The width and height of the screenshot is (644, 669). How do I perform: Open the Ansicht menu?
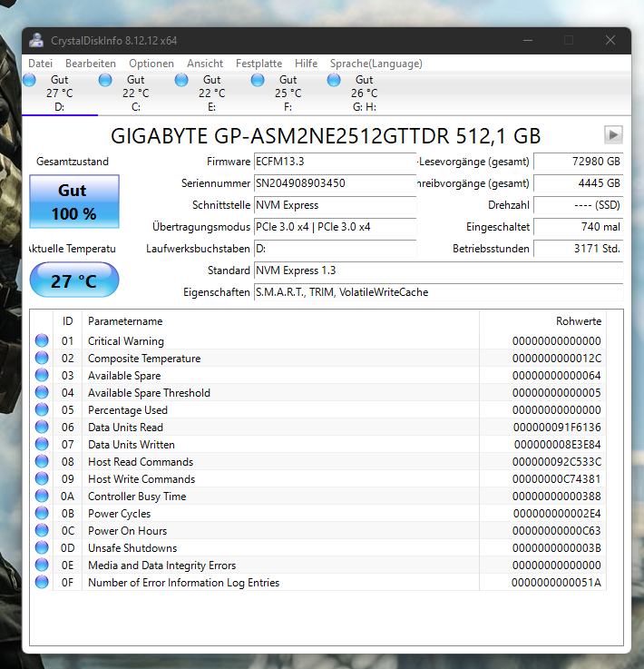[x=205, y=64]
